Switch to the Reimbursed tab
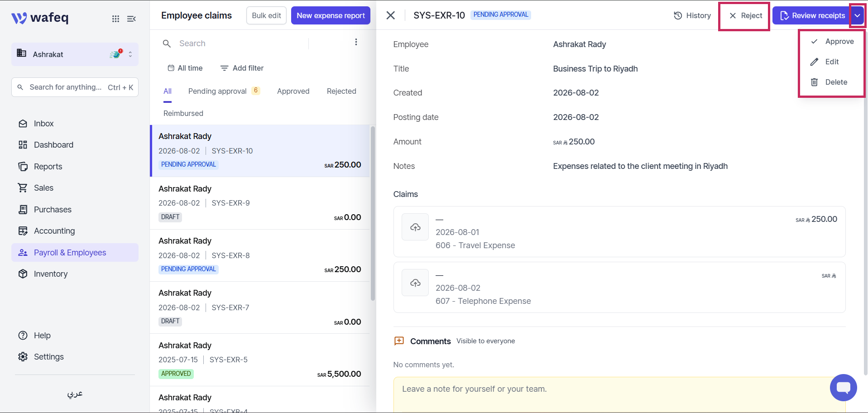The width and height of the screenshot is (868, 413). (x=183, y=113)
